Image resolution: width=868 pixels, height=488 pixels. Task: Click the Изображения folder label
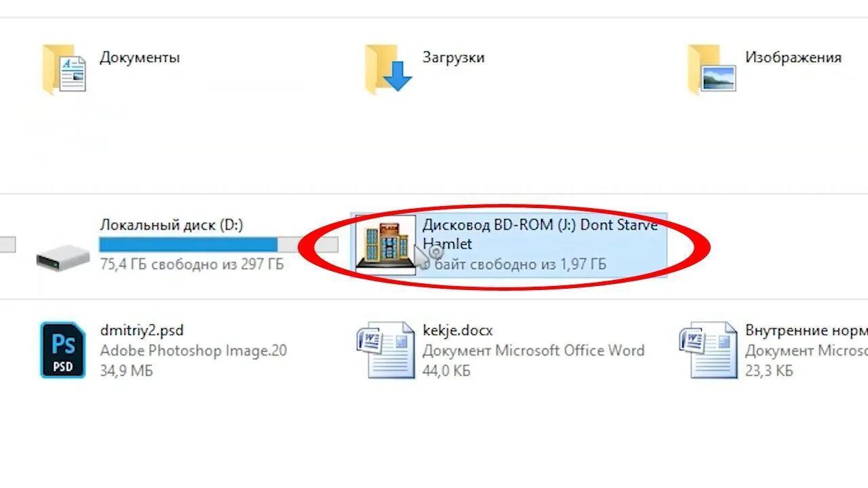793,58
